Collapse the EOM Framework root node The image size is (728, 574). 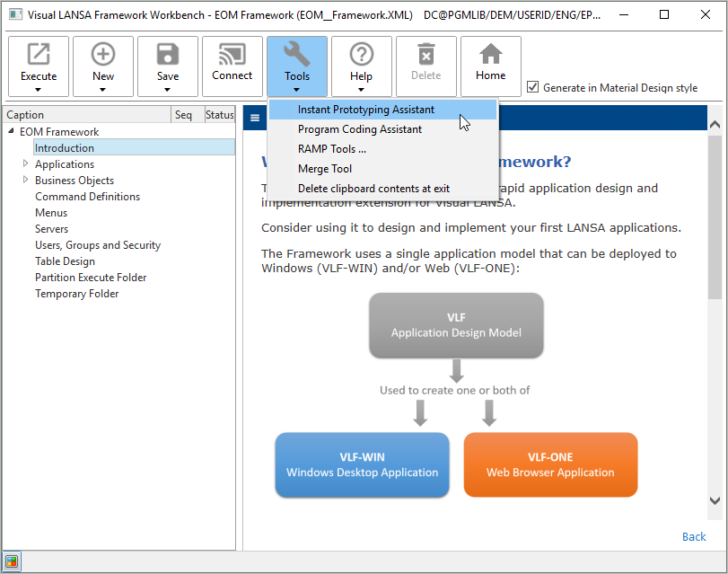pos(11,131)
